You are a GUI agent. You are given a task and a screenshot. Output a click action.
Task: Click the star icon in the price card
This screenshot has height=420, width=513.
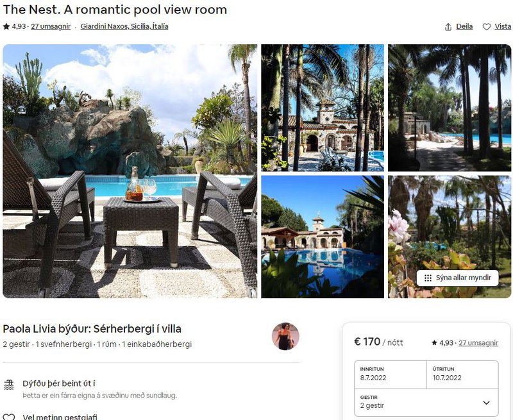click(434, 343)
